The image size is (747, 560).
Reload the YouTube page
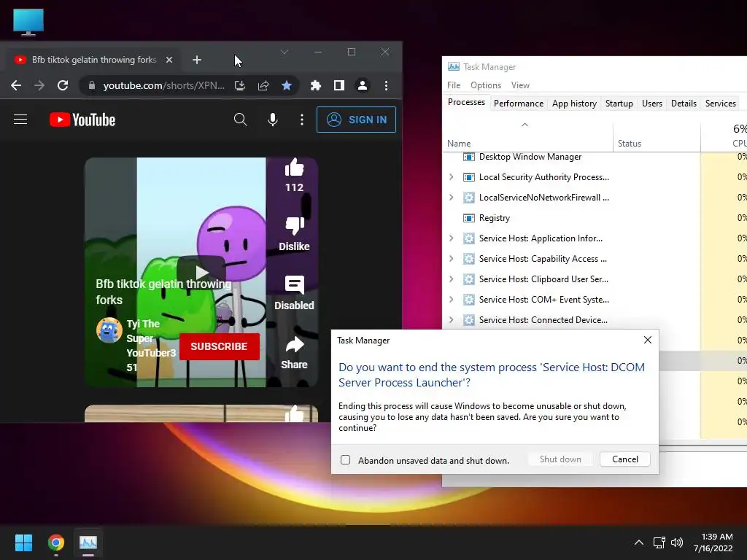[63, 86]
